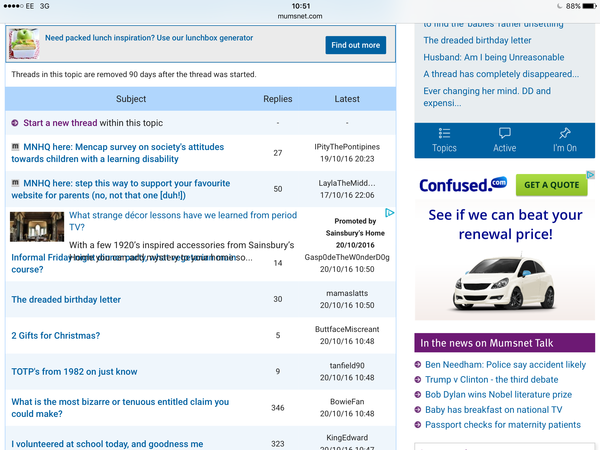The image size is (600, 450).
Task: Click In the news on Mumsnet Talk heading
Action: click(x=505, y=343)
